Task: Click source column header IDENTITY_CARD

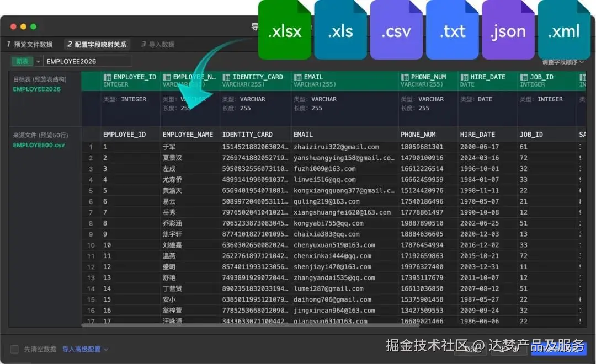Action: 247,135
